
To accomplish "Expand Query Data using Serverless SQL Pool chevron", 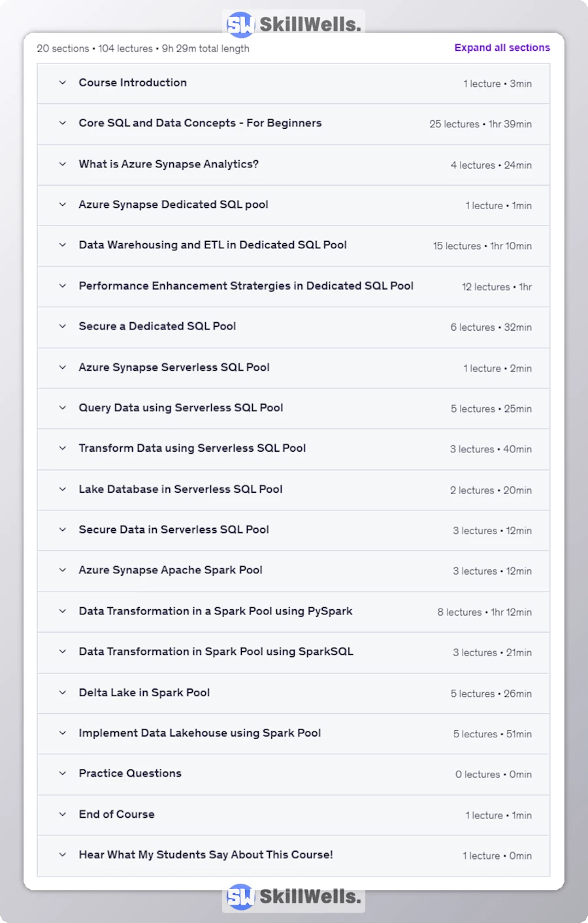I will coord(63,408).
